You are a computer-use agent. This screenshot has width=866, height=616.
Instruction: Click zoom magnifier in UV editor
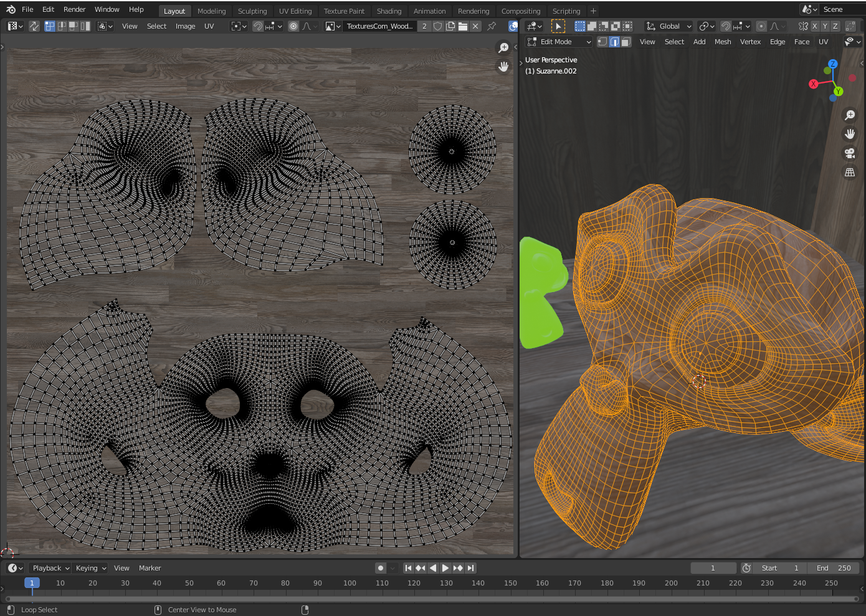(503, 48)
